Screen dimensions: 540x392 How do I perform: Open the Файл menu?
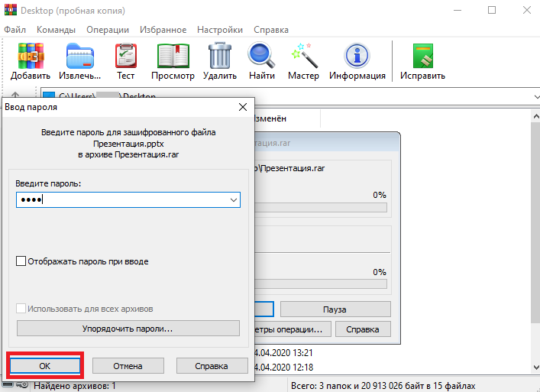click(15, 30)
